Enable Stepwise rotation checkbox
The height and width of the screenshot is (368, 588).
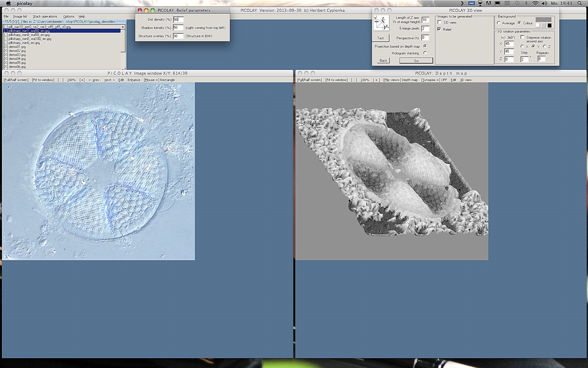pos(522,37)
